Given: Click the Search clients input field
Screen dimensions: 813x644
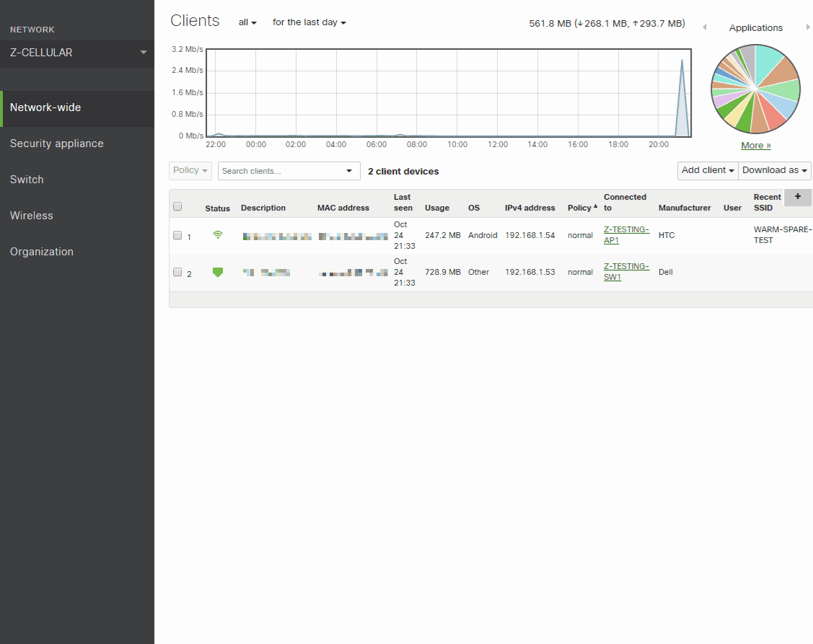Looking at the screenshot, I should pyautogui.click(x=281, y=171).
